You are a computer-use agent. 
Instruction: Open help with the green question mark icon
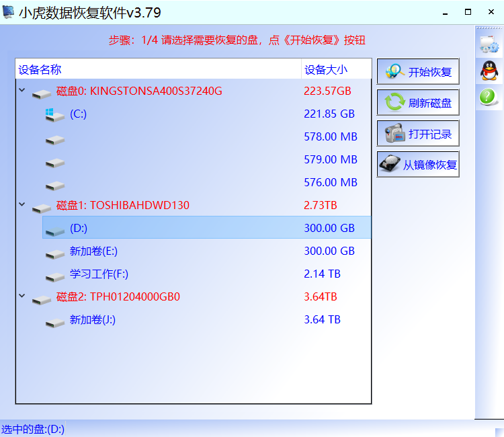point(488,96)
